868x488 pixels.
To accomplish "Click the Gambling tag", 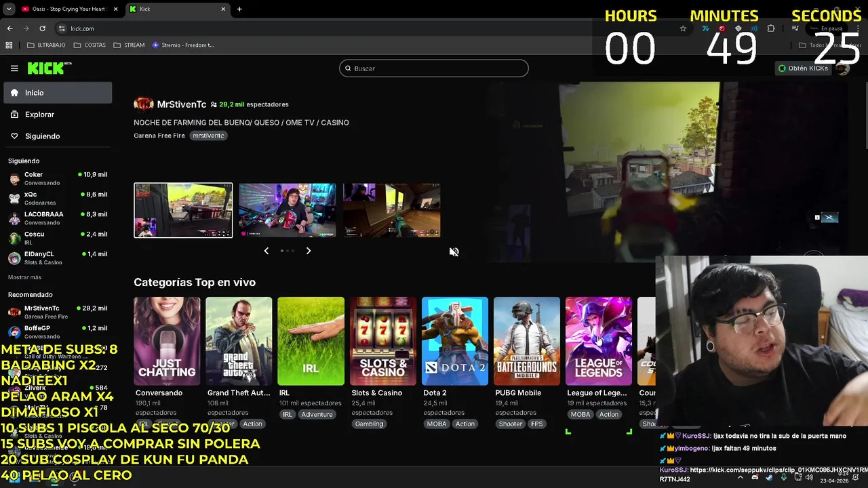I will pyautogui.click(x=369, y=424).
